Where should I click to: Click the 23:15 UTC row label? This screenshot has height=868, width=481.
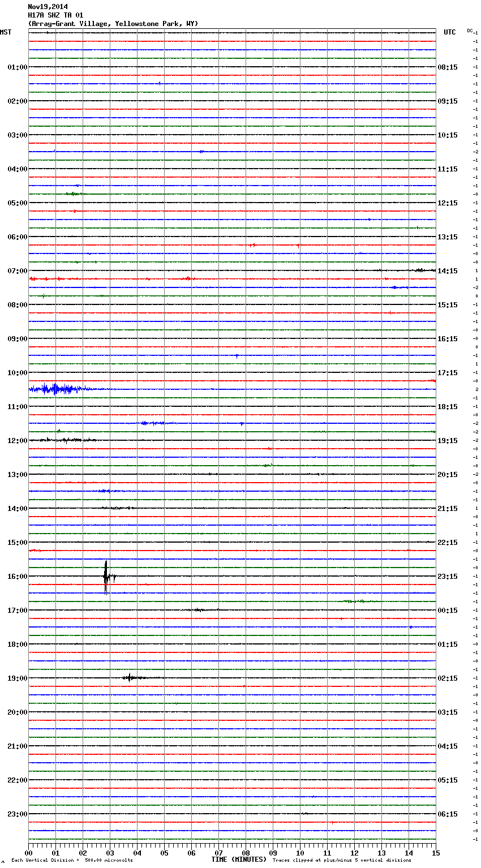click(448, 577)
